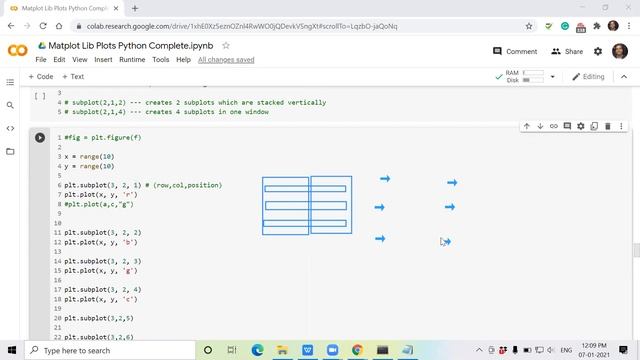Navigate back in browser
This screenshot has width=640, height=360.
[11, 26]
